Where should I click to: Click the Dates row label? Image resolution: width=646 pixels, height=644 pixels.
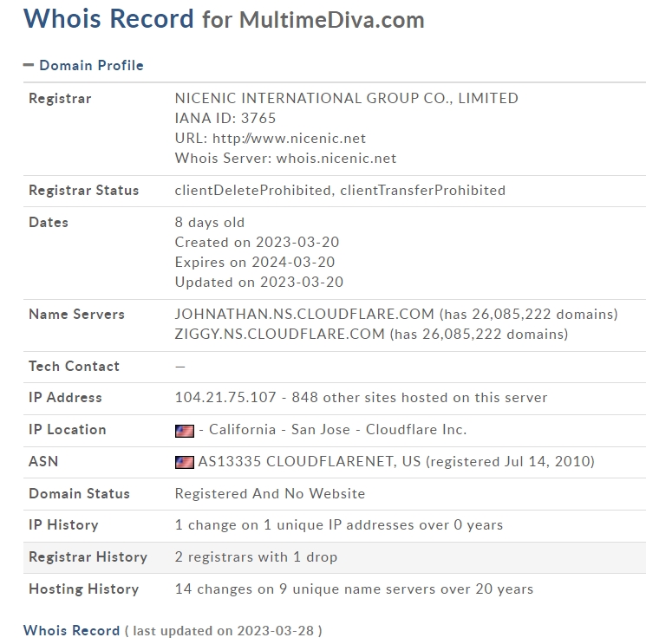pyautogui.click(x=49, y=223)
